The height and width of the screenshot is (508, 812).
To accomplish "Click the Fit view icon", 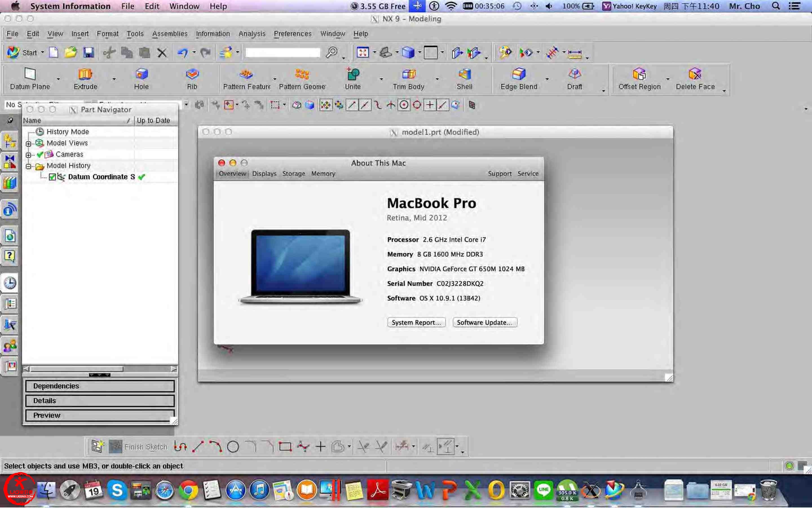I will click(363, 52).
